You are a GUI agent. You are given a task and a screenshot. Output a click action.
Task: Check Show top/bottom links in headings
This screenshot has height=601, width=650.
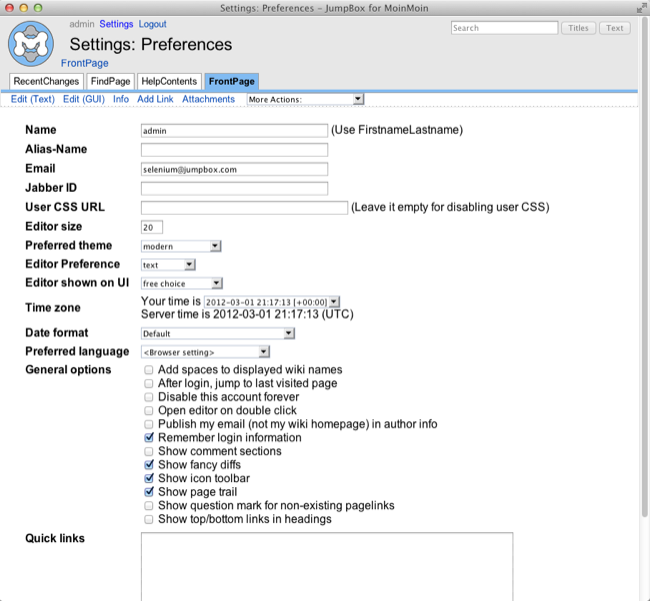coord(148,519)
